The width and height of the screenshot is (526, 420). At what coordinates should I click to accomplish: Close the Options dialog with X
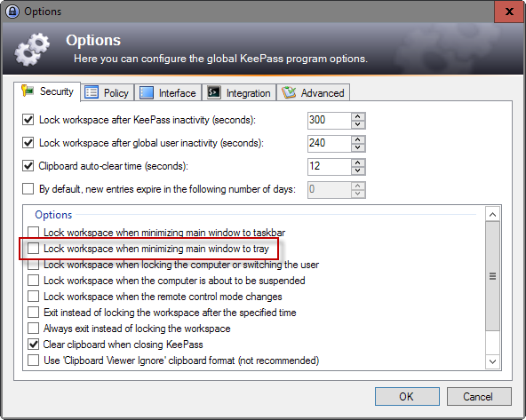(509, 12)
